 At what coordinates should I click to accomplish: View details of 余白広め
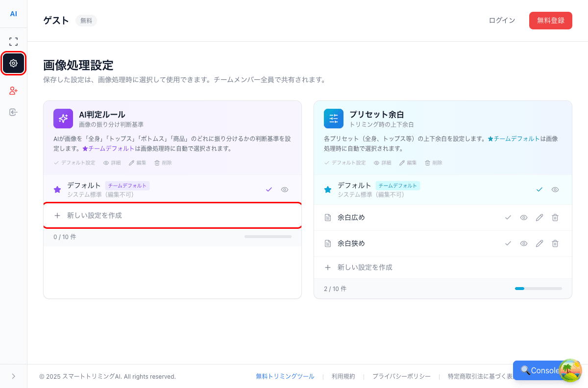click(x=524, y=218)
